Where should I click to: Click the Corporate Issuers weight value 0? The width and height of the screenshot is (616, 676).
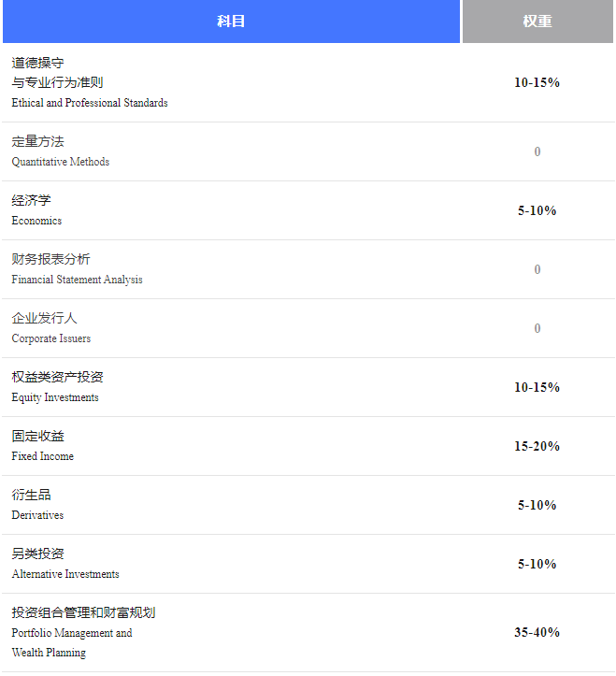(537, 328)
